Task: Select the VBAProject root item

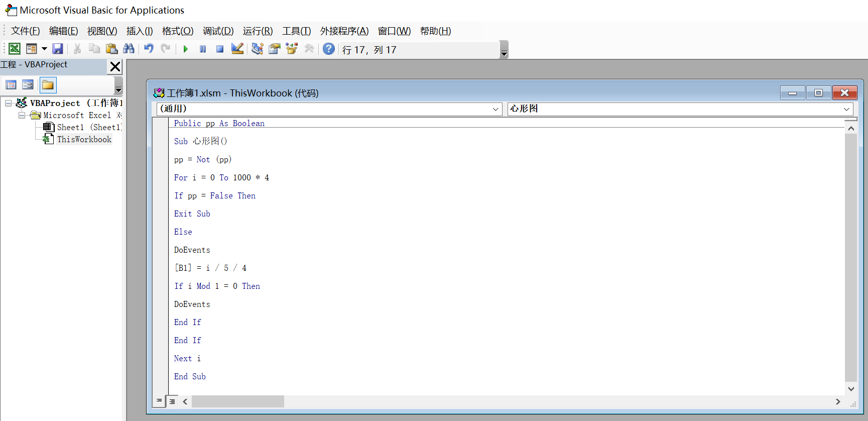Action: point(76,103)
